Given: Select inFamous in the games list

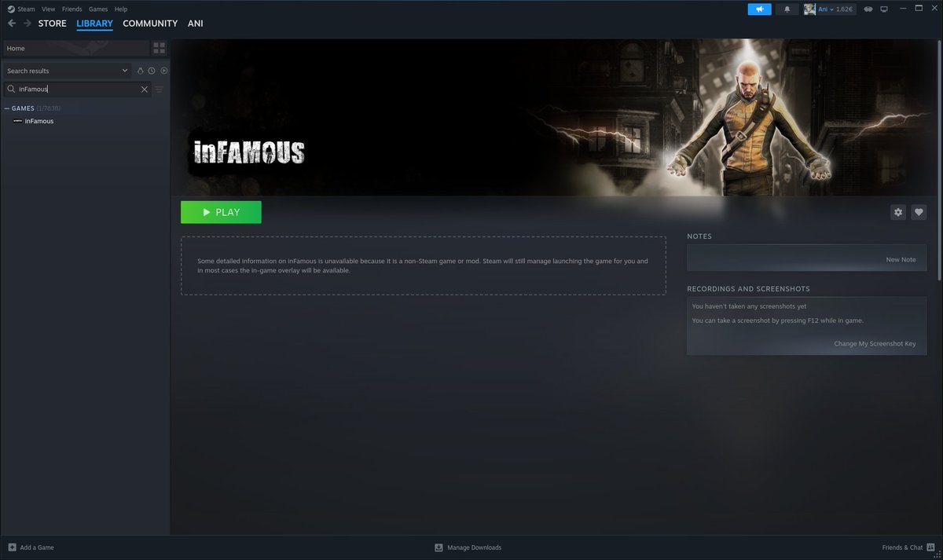Looking at the screenshot, I should tap(39, 121).
